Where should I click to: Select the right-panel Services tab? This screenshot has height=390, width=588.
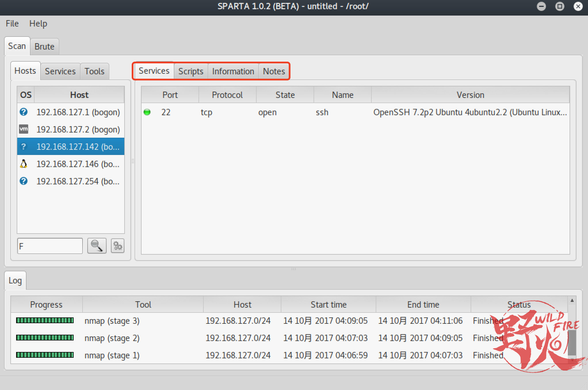click(x=154, y=71)
